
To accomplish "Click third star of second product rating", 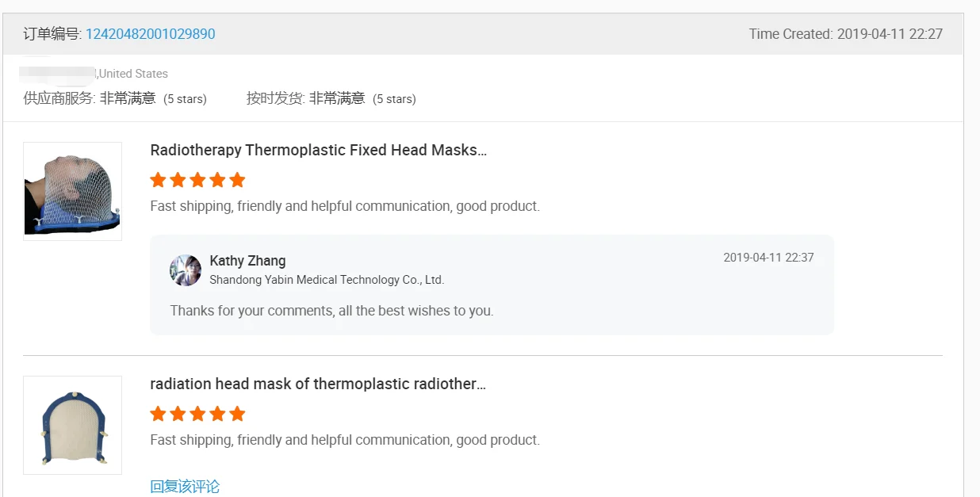I will (x=197, y=414).
